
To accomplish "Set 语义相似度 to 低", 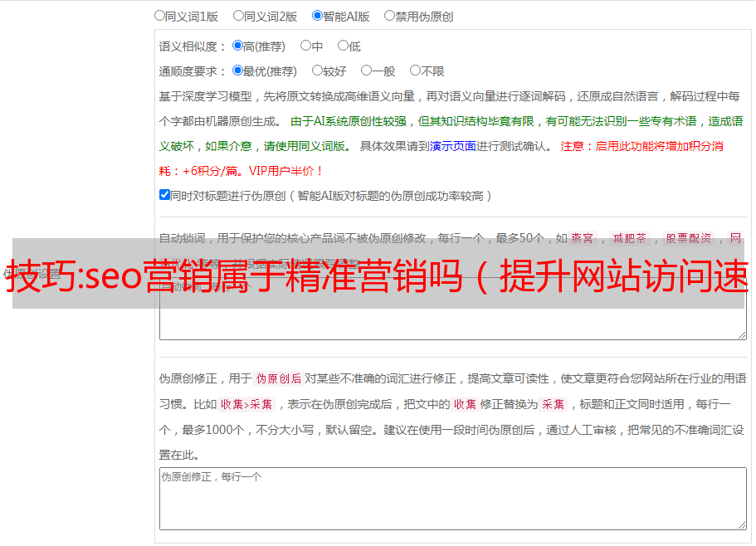I will (x=343, y=46).
